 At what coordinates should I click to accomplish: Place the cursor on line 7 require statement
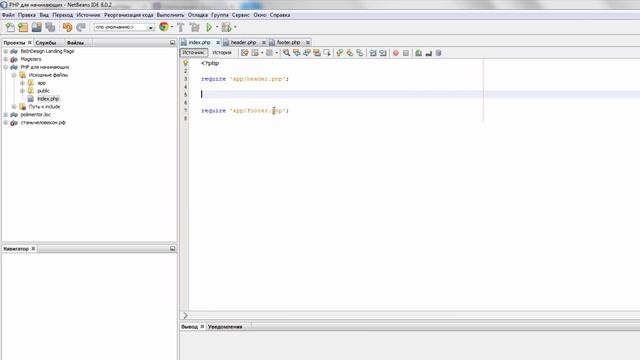245,111
